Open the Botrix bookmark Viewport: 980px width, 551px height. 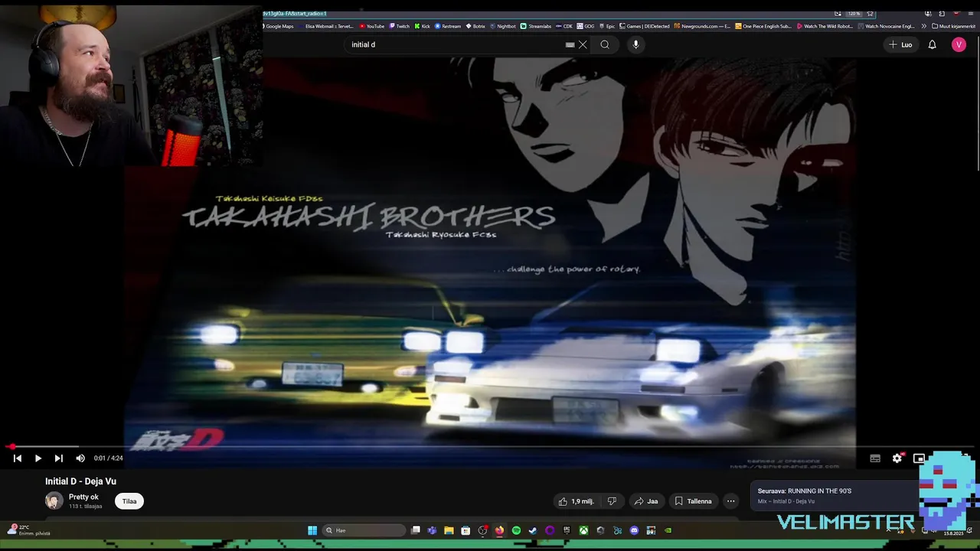click(x=475, y=26)
